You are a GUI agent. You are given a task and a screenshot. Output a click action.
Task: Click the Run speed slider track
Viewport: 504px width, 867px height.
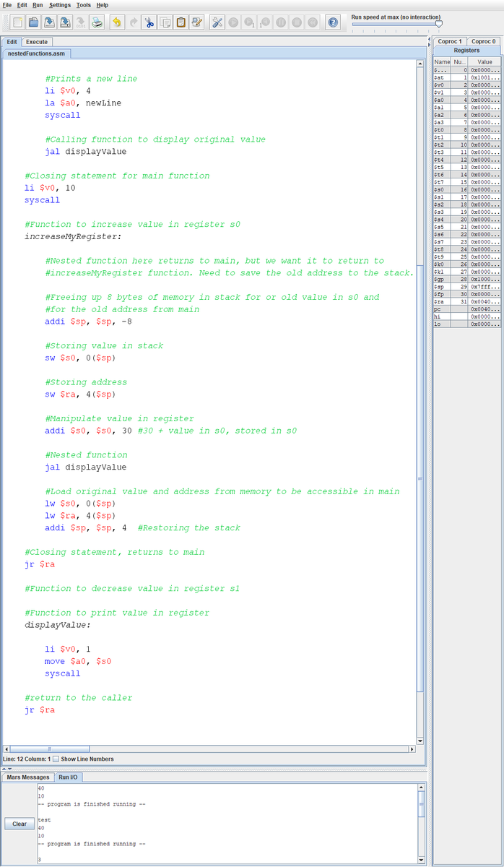[396, 24]
